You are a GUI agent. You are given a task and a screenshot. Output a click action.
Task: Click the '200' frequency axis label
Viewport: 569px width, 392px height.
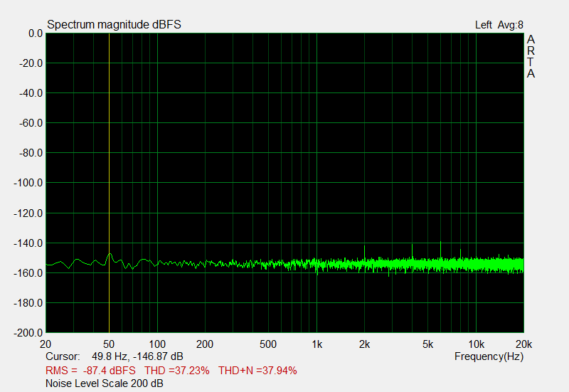[205, 344]
